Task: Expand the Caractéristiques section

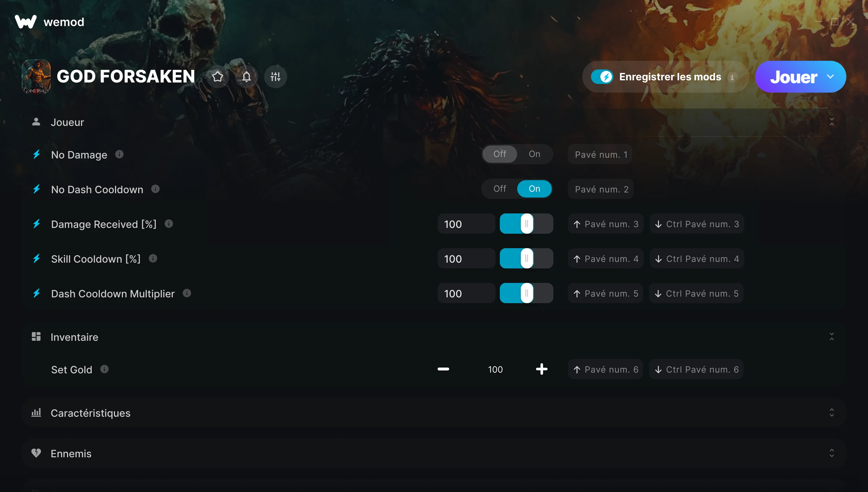Action: (x=831, y=413)
